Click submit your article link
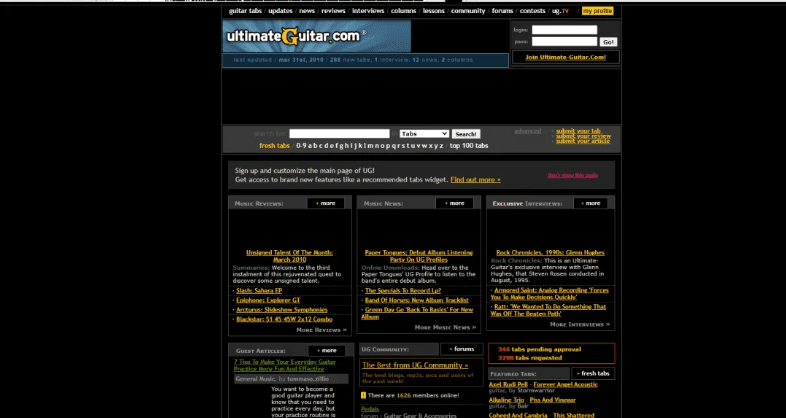The image size is (786, 418). pos(582,141)
